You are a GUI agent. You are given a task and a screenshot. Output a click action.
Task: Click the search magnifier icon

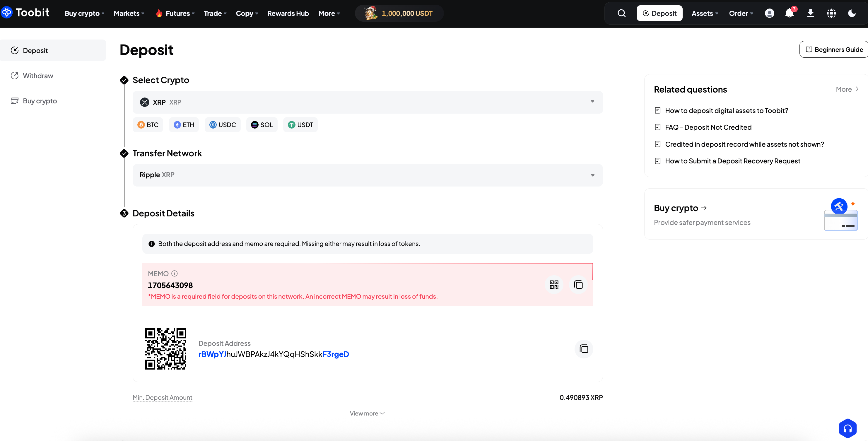pyautogui.click(x=621, y=13)
